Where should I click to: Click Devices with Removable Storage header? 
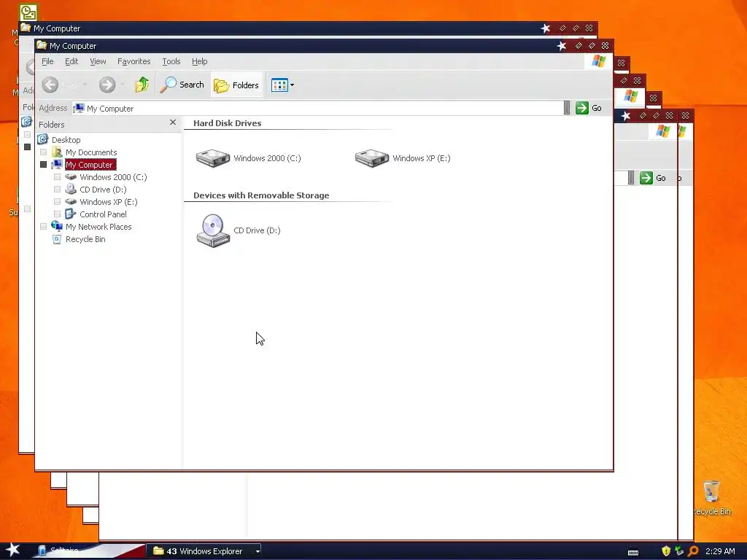pyautogui.click(x=261, y=195)
